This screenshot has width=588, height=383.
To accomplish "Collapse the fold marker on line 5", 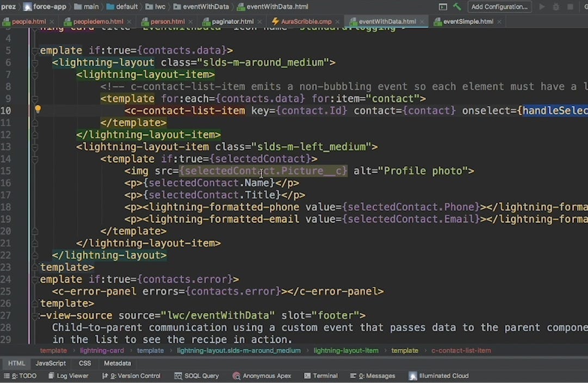I will (34, 51).
